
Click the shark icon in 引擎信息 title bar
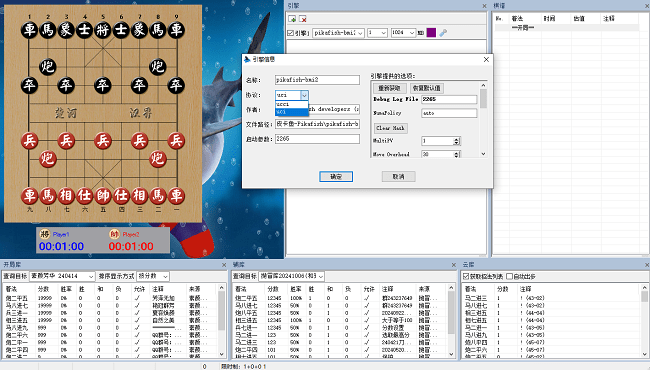pos(247,59)
